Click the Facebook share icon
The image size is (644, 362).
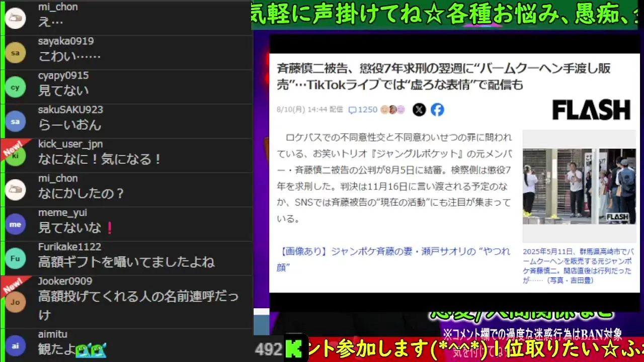pos(437,110)
